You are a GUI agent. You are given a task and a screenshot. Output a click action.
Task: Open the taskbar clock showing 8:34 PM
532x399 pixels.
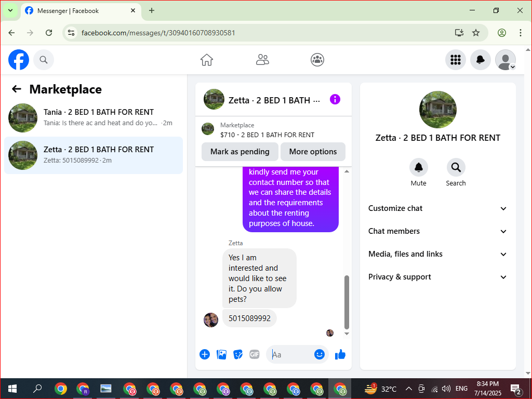[488, 389]
